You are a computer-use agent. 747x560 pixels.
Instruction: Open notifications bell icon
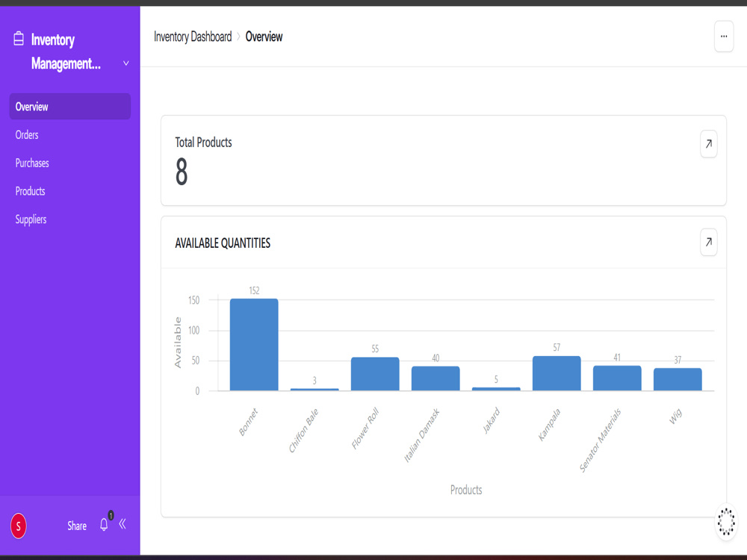(105, 524)
